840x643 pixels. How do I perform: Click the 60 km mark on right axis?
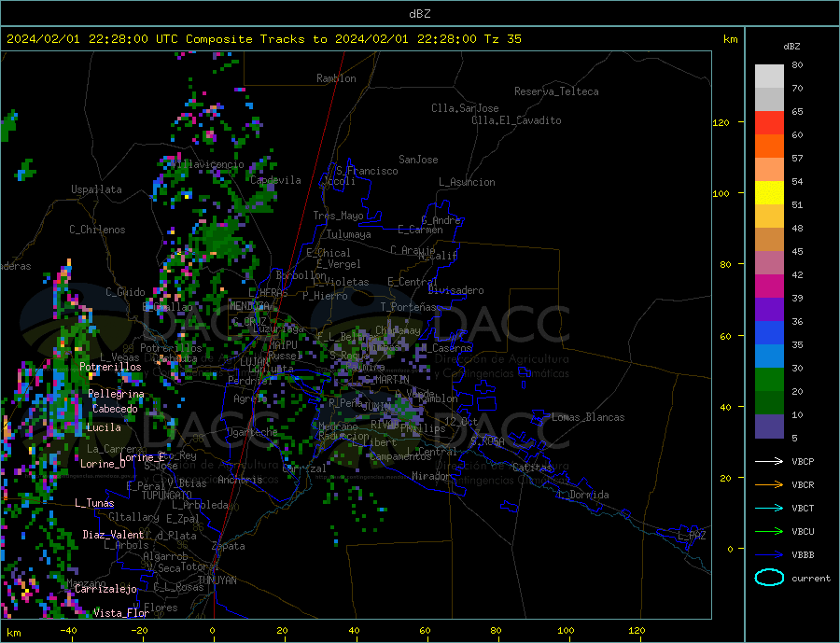tap(725, 336)
